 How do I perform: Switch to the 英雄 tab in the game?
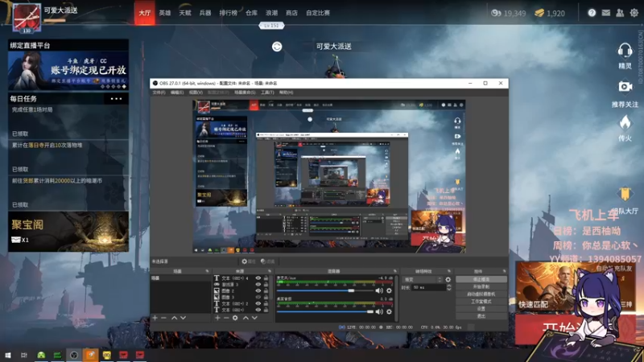[165, 13]
